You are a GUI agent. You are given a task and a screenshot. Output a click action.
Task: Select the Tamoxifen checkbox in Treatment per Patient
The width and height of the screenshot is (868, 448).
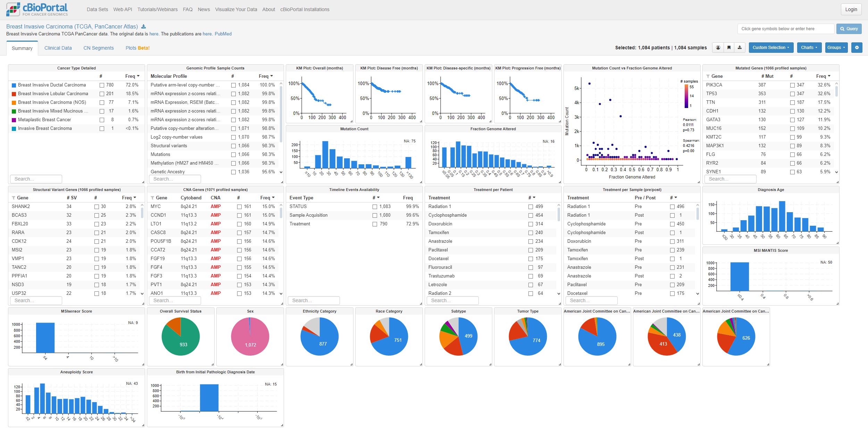pos(531,233)
